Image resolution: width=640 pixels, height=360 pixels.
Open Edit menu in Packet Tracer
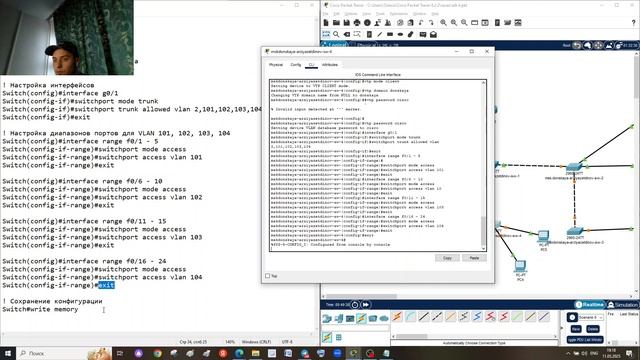[336, 14]
